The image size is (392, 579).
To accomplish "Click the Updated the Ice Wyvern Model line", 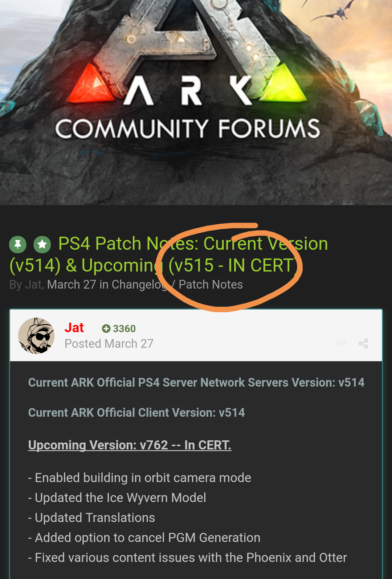I will (117, 498).
